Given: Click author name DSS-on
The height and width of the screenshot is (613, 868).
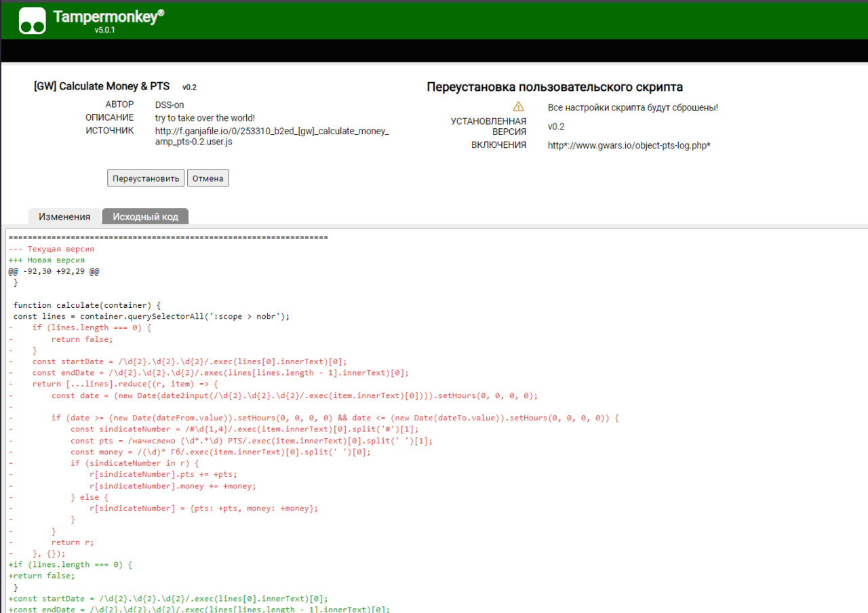Looking at the screenshot, I should pos(169,105).
